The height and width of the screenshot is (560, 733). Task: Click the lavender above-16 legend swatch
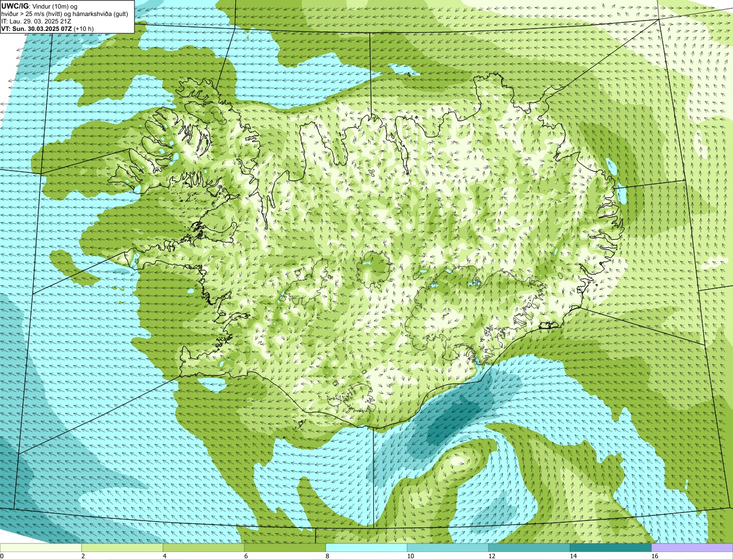click(x=692, y=547)
